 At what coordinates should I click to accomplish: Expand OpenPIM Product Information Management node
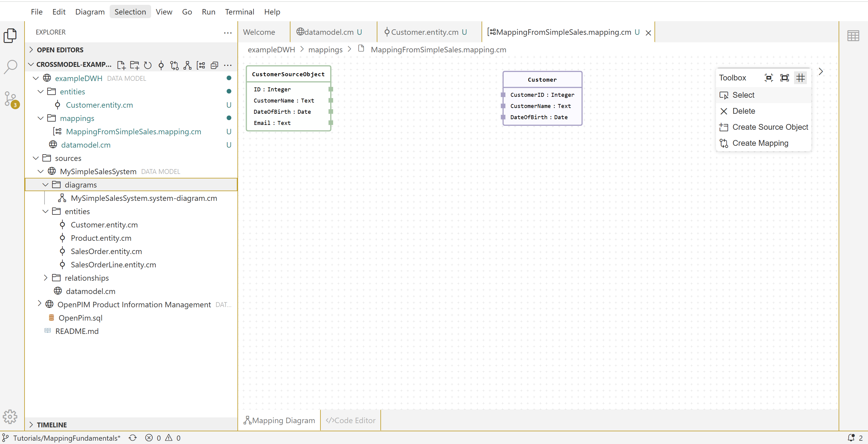point(39,304)
